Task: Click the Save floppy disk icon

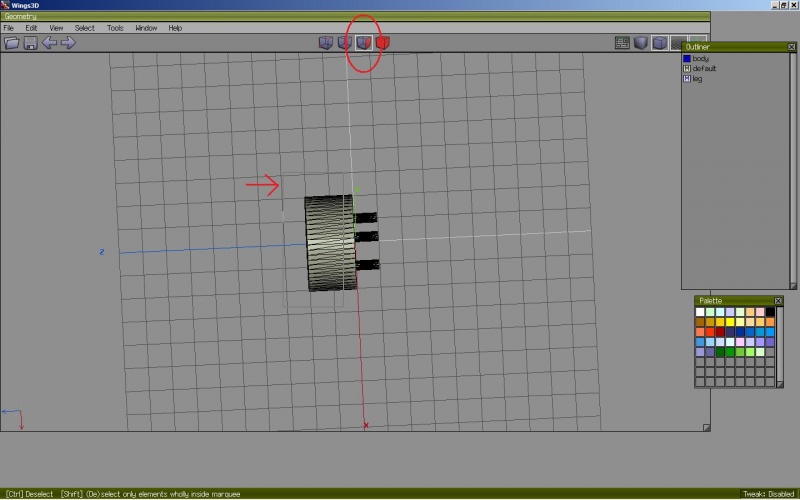Action: [x=30, y=43]
